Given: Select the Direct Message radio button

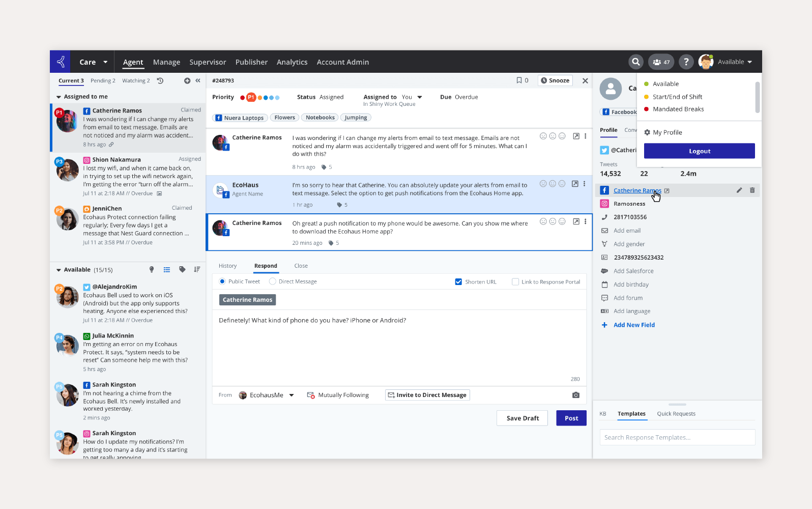Looking at the screenshot, I should [x=273, y=281].
